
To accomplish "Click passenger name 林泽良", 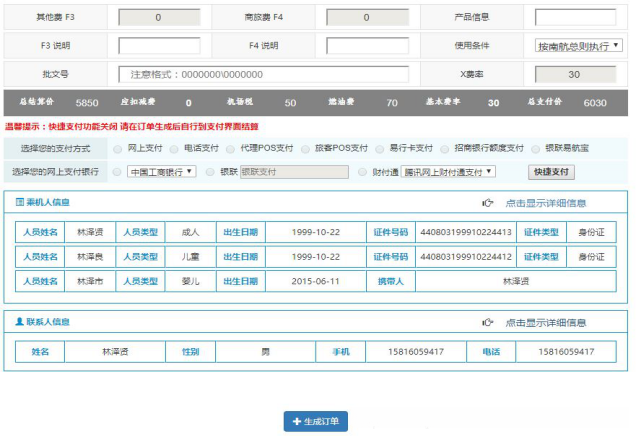I will point(90,257).
